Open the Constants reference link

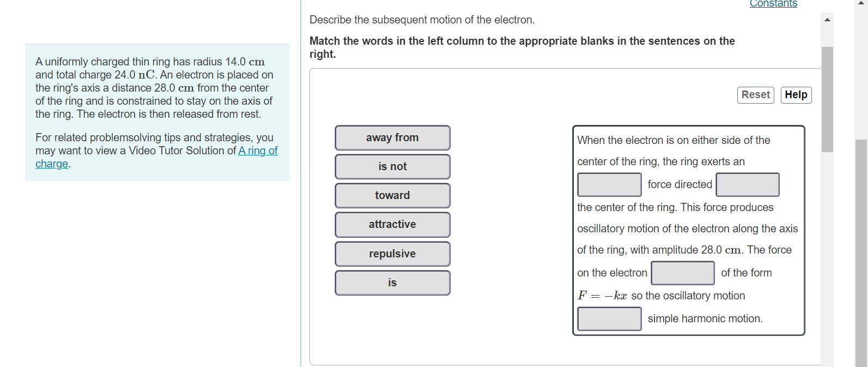[x=773, y=4]
